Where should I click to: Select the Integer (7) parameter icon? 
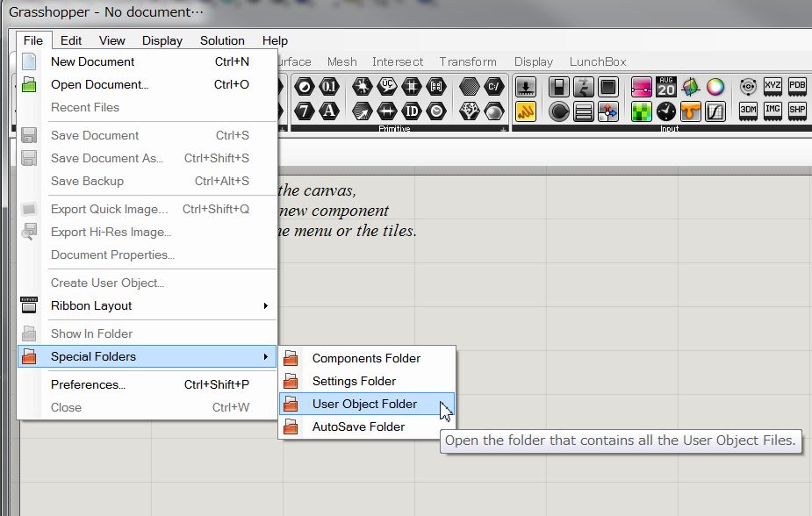305,111
